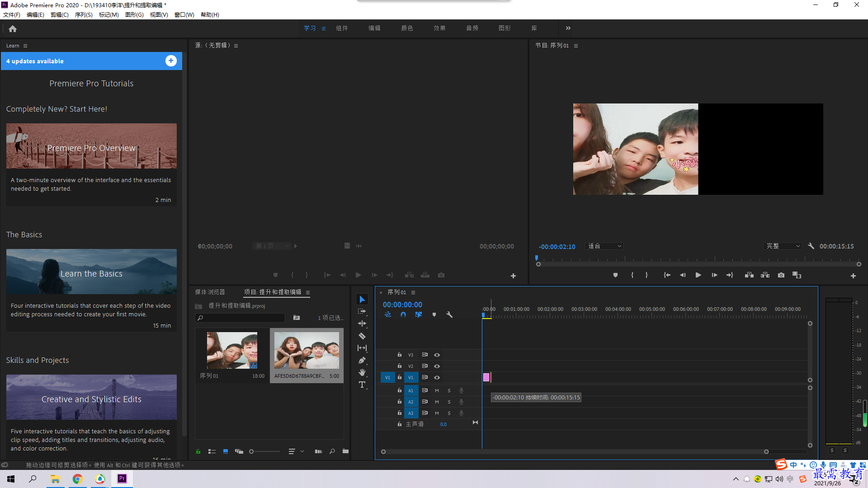Open Automate to Sequence in project panel
The height and width of the screenshot is (488, 868).
[318, 451]
